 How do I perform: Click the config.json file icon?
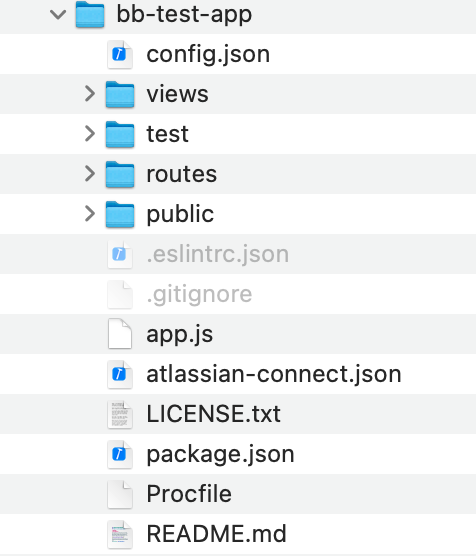click(120, 54)
